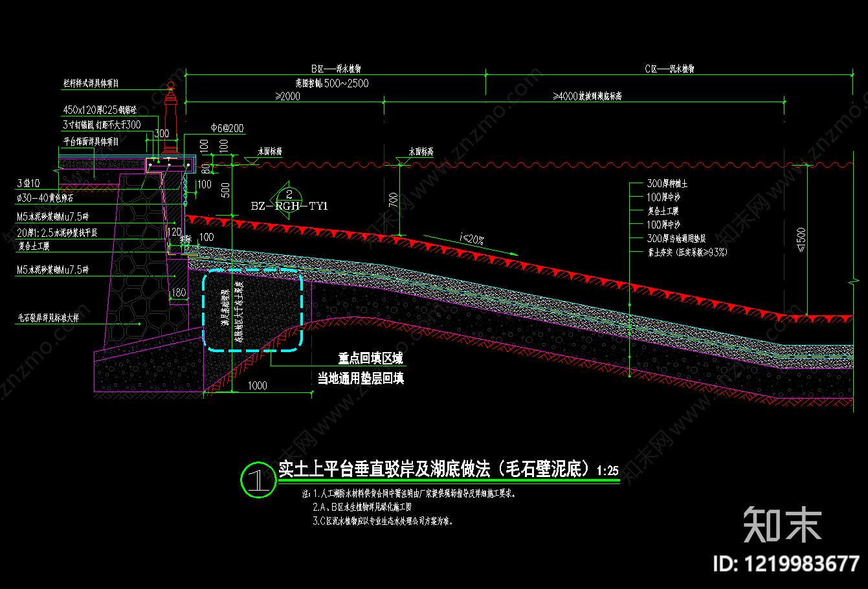Click the '当地通用垫层回填' label
The width and height of the screenshot is (868, 589).
point(361,378)
